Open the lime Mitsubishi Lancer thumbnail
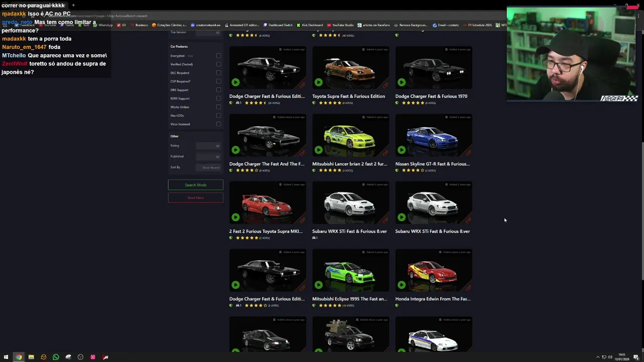644x362 pixels. 351,135
